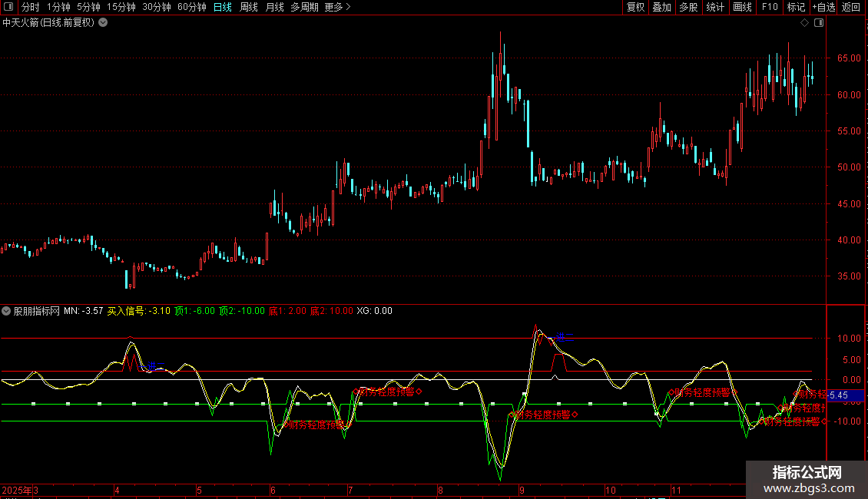Click the 顶1: -6.00 label
Viewport: 868px width, 499px height.
click(x=195, y=311)
